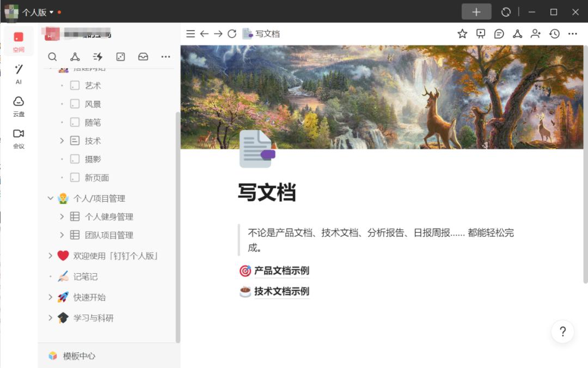Open the 技术文档示例 link
The image size is (588, 368).
(281, 291)
